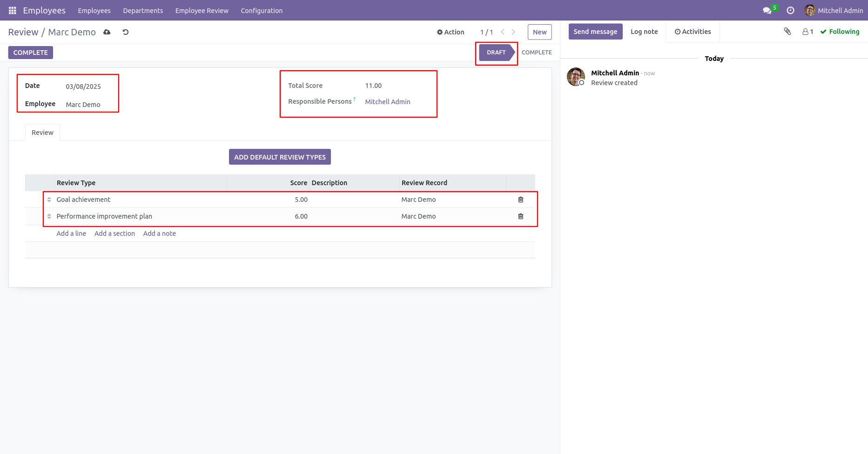Open the Action gear menu

click(451, 32)
